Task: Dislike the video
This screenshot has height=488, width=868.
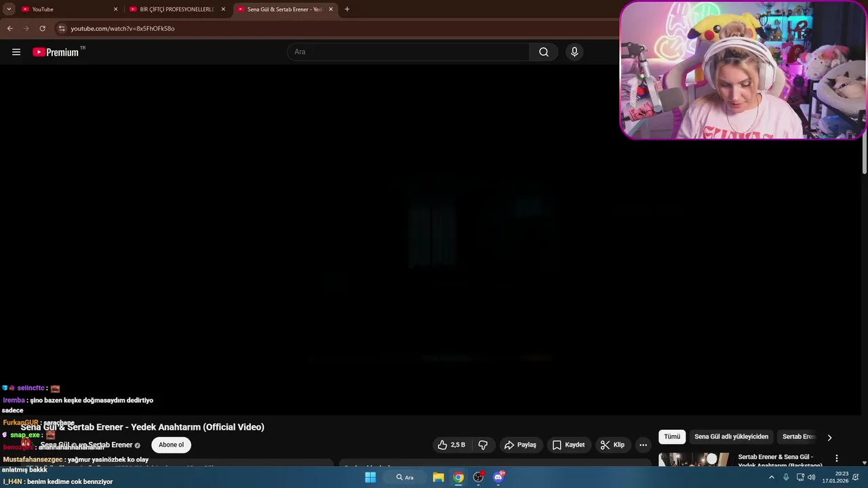Action: (x=483, y=445)
